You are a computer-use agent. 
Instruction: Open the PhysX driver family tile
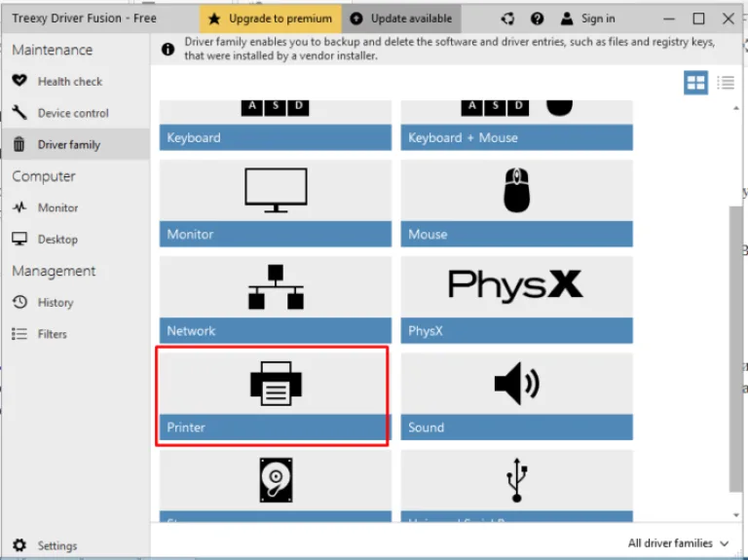516,300
